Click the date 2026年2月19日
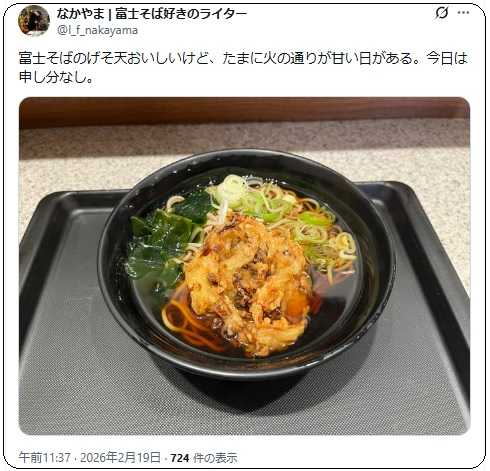 (121, 457)
